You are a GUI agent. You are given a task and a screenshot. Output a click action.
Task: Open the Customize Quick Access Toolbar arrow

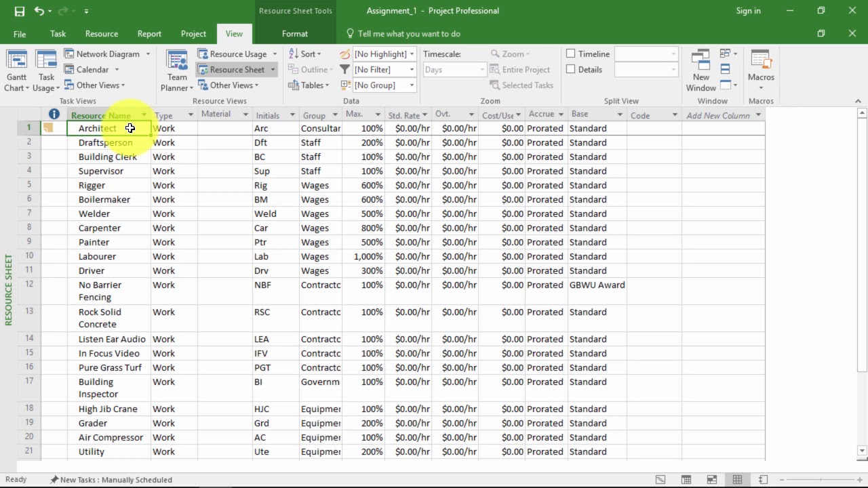coord(86,11)
